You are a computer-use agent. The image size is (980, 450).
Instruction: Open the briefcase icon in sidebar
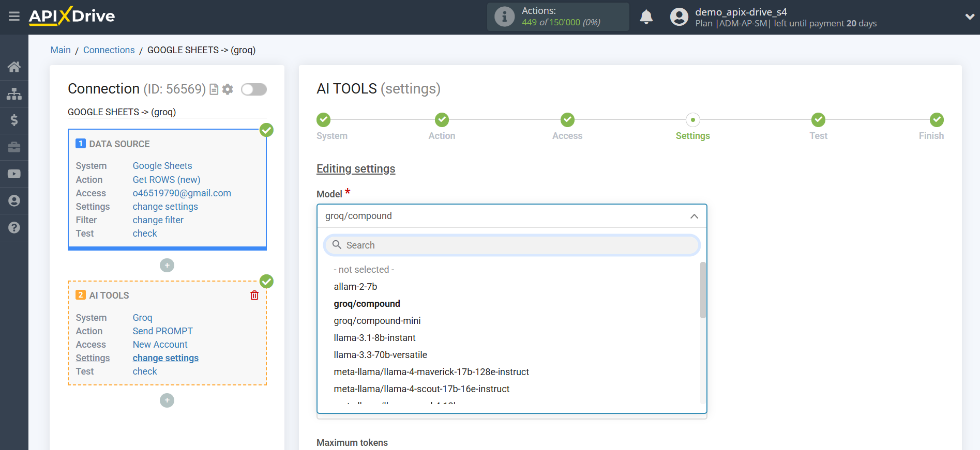click(x=14, y=147)
